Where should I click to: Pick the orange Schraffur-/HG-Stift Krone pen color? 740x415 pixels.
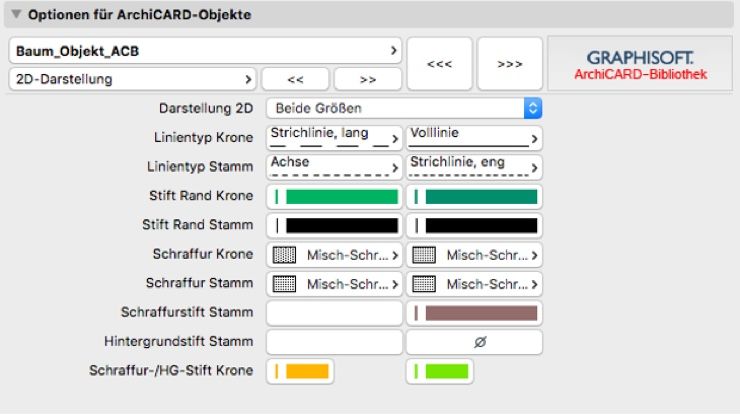(x=300, y=372)
